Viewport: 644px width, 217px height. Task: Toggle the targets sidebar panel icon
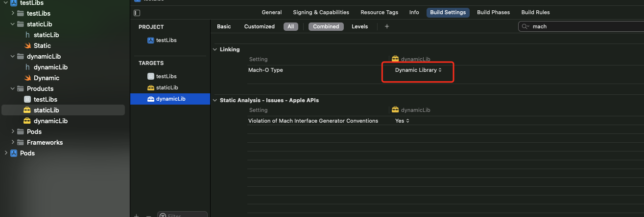tap(137, 13)
